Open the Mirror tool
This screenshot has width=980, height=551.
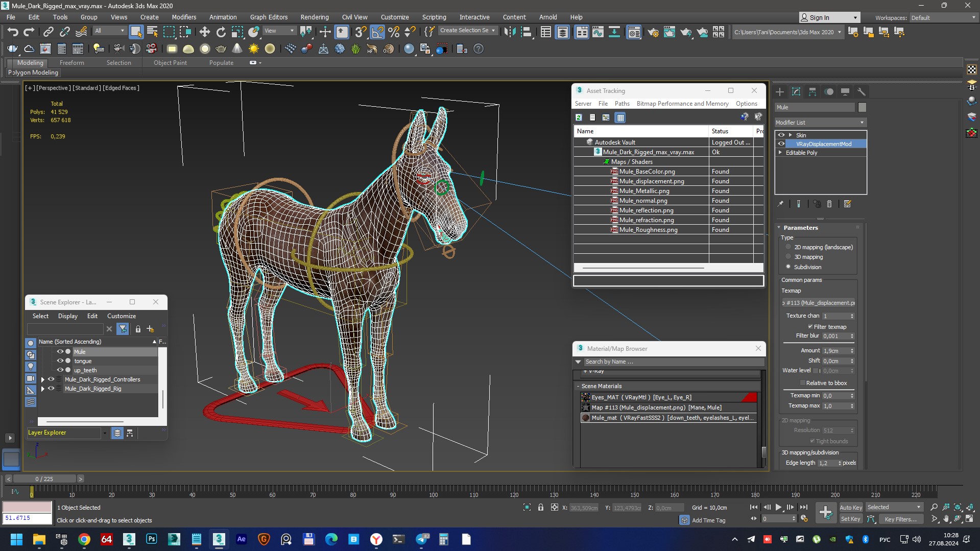pyautogui.click(x=510, y=32)
